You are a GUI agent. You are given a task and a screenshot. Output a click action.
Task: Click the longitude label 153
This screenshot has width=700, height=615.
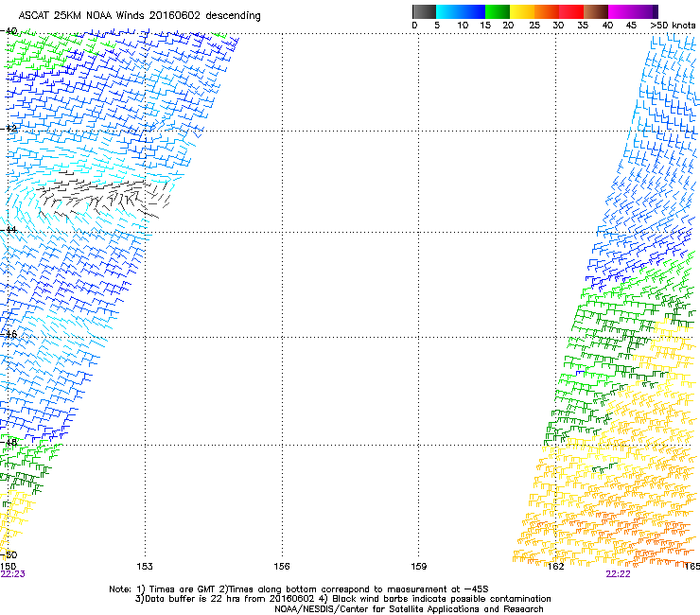(x=145, y=567)
